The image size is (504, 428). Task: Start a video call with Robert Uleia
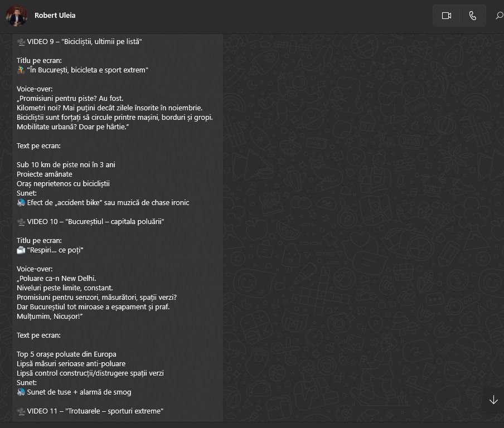point(446,16)
